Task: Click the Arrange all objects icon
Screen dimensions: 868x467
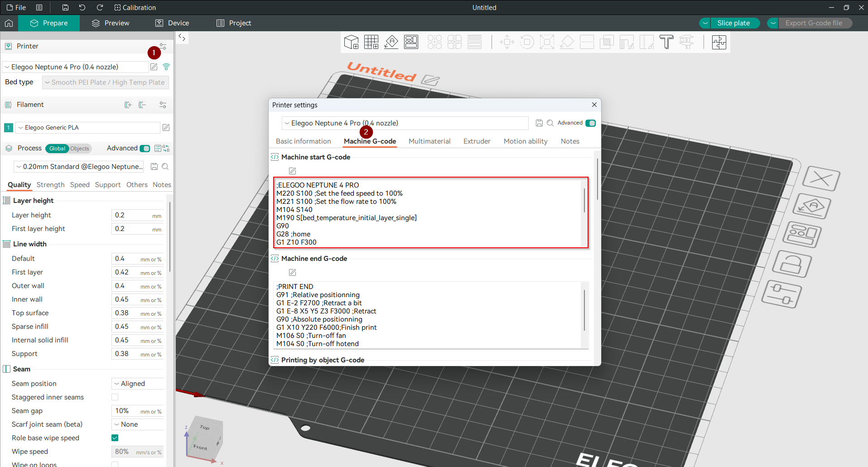Action: tap(411, 42)
